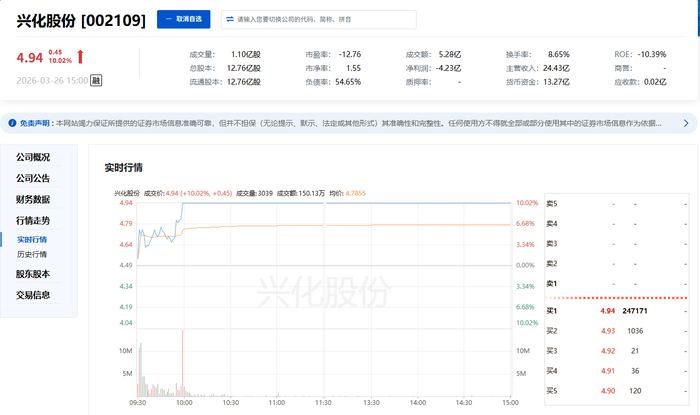Click the timestamp 2026-03-26 15:00
Screen dimensions: 700x415
[52, 81]
